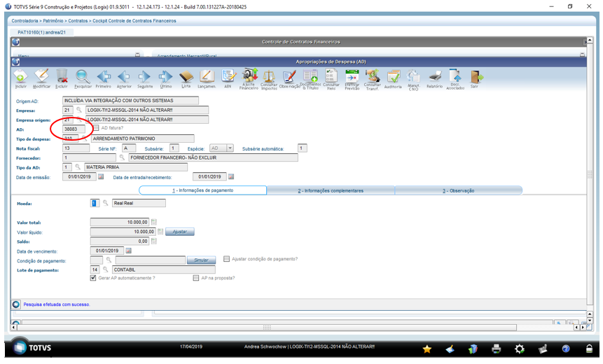
Task: Open Consultar Transf. icon
Action: coord(373,78)
